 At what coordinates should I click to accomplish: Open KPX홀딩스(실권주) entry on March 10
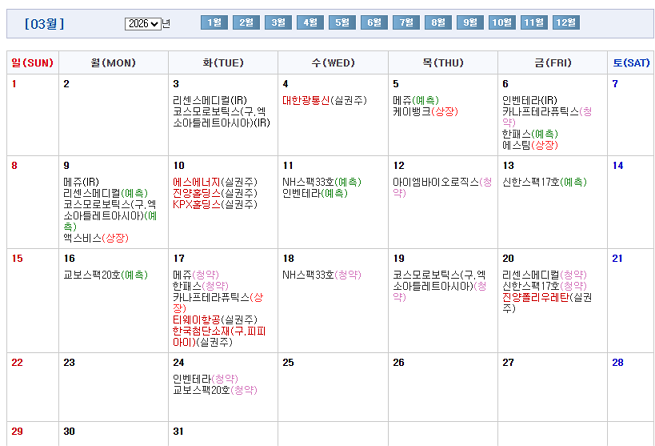tap(215, 205)
